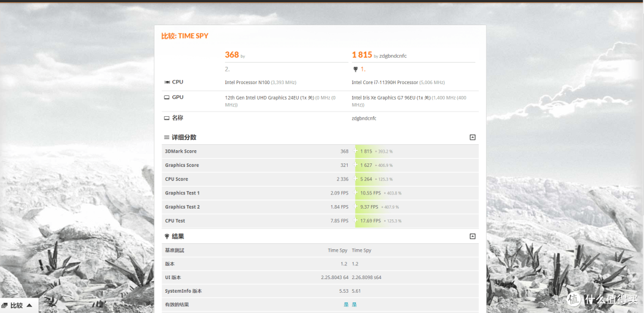This screenshot has height=313, width=644.
Task: Collapse the 结果 section
Action: point(472,236)
